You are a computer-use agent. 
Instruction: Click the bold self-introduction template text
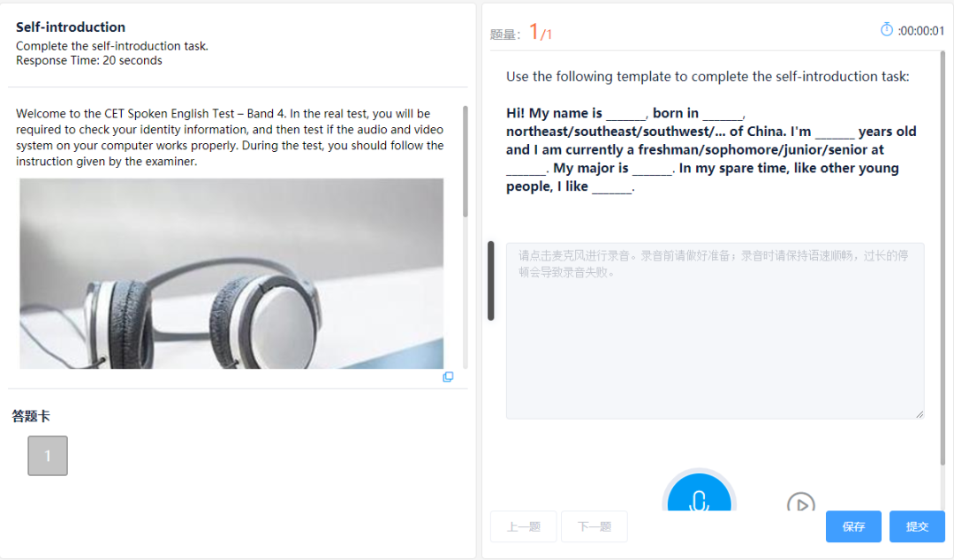711,150
